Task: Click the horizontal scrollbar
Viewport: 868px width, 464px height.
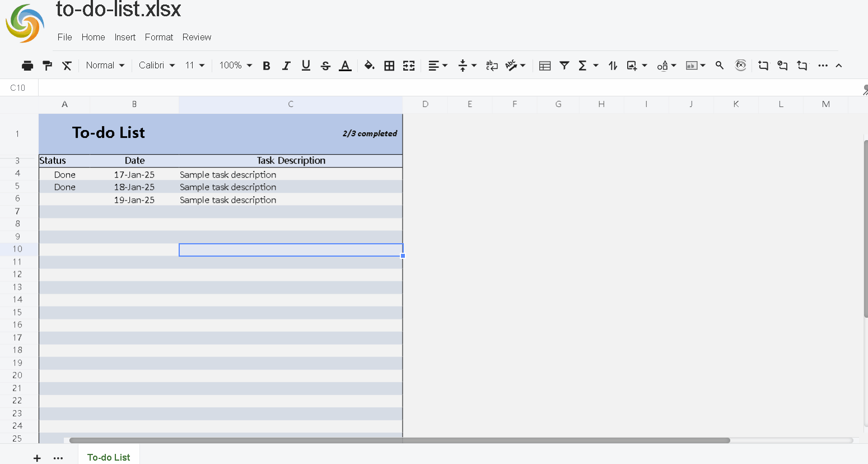Action: 400,440
